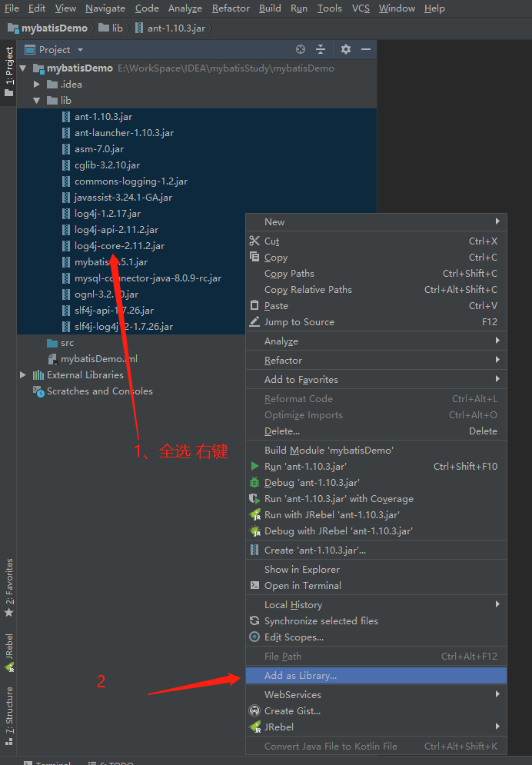Choose Delete... from context menu
532x765 pixels.
(376, 431)
